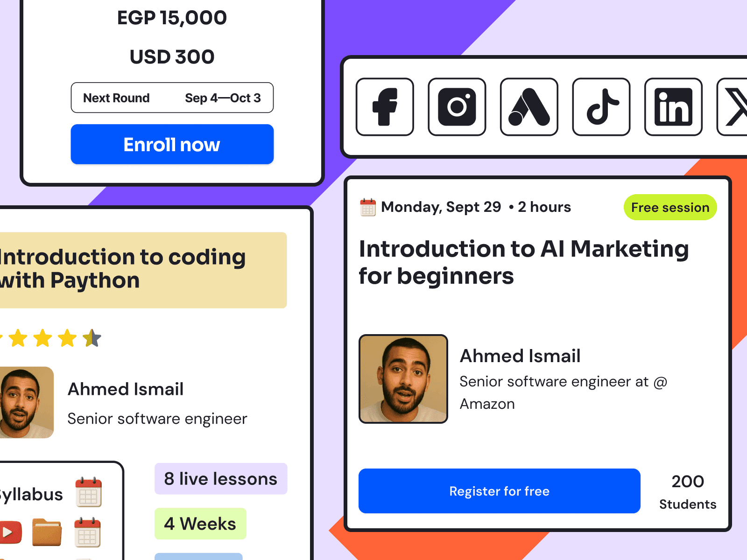Screen dimensions: 747x560
Task: Open Introduction to AI Marketing for beginners title
Action: 524,262
